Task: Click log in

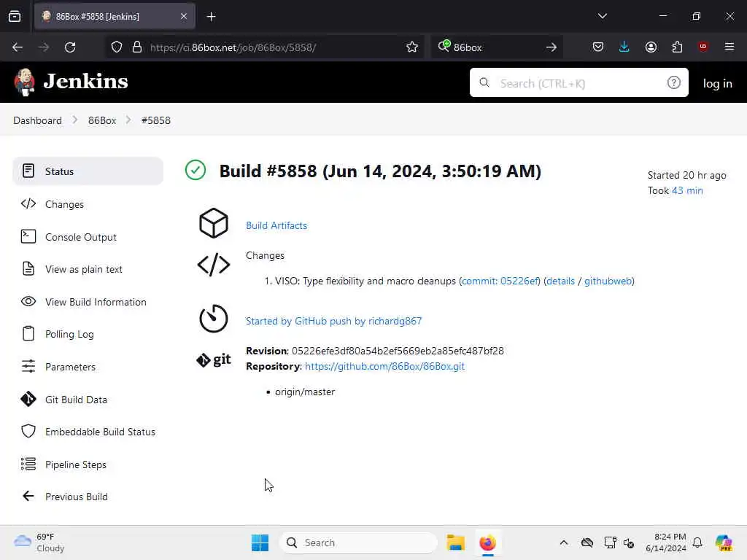Action: [x=717, y=83]
